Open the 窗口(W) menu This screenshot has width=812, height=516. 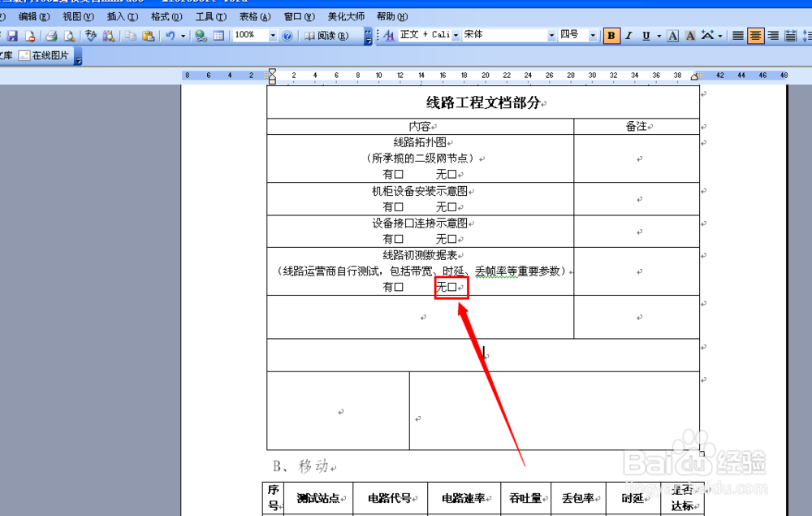click(x=300, y=16)
